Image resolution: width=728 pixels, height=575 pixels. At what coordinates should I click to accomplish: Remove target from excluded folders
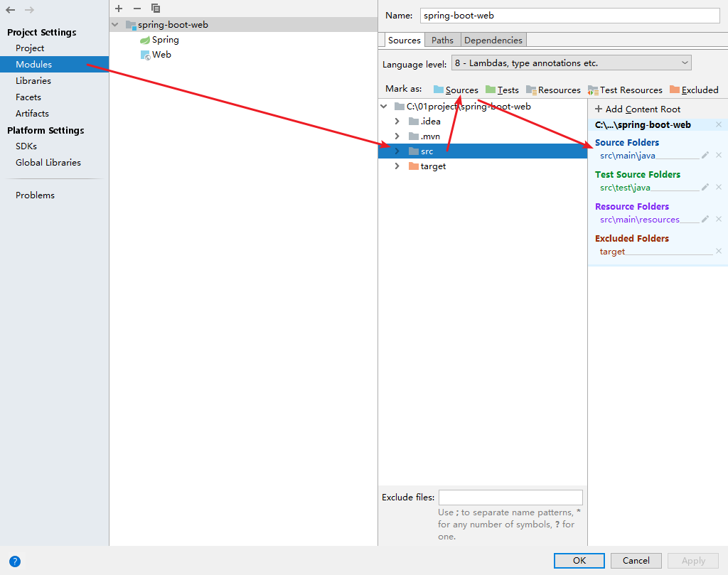pos(719,251)
